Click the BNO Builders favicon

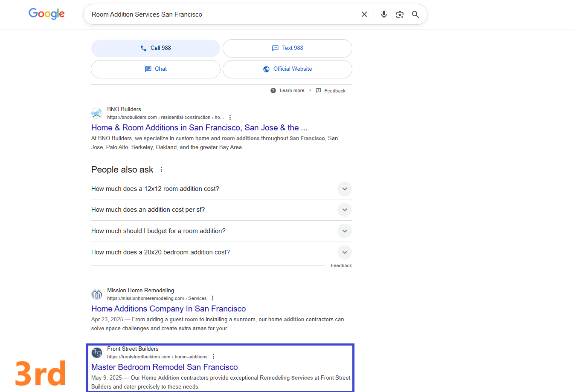click(97, 113)
